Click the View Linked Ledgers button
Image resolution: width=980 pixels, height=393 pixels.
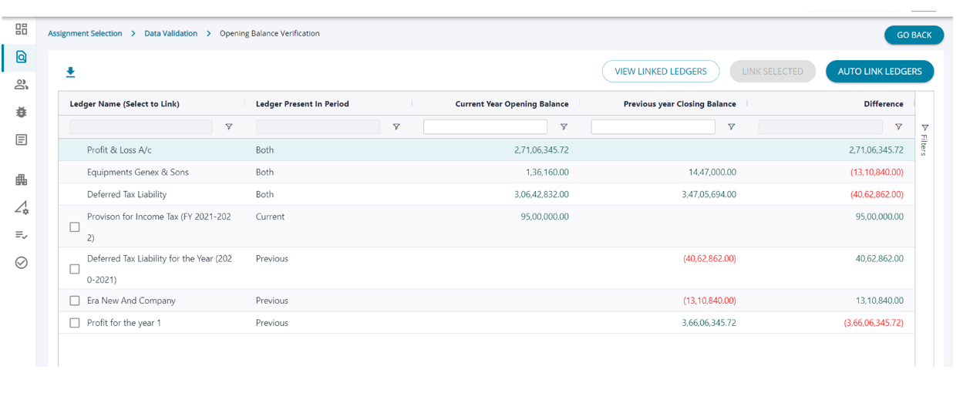(660, 72)
